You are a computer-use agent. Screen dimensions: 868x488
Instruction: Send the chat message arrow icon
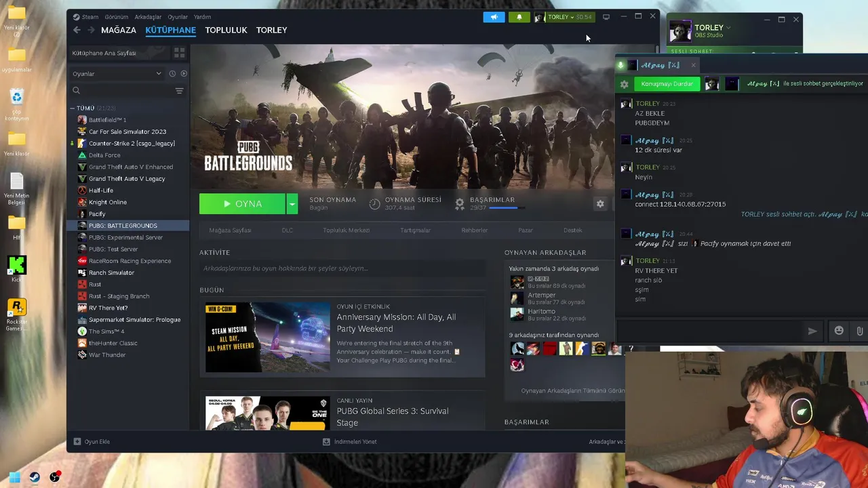[812, 331]
